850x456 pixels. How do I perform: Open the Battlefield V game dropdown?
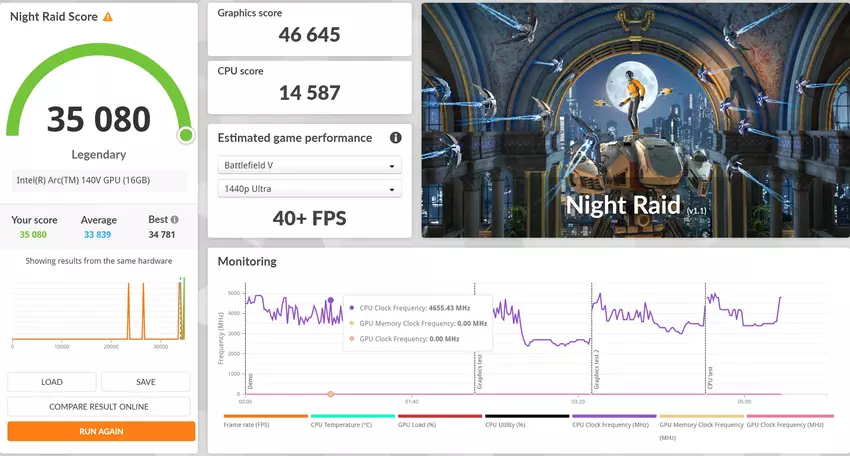point(309,166)
